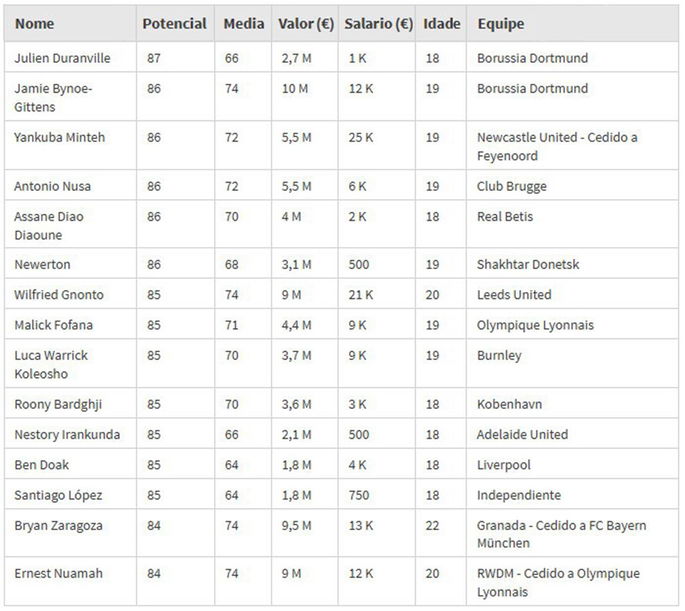This screenshot has width=685, height=611.
Task: Click the Nome column header
Action: 35,24
